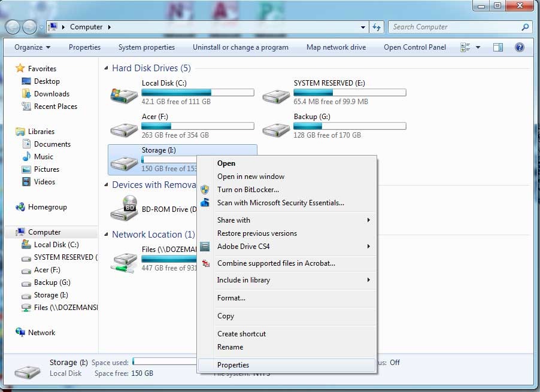Click the Music note icon under Libraries
The height and width of the screenshot is (392, 540).
pos(26,157)
